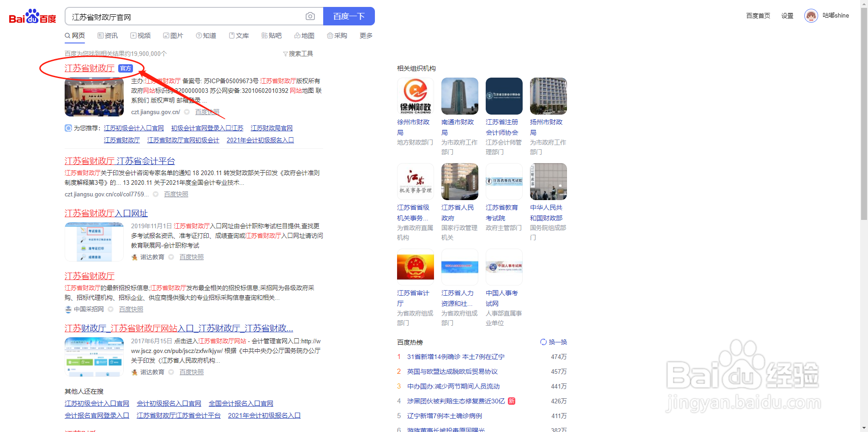The height and width of the screenshot is (432, 868).
Task: Open recommended link 江苏财政局官网
Action: tap(271, 128)
